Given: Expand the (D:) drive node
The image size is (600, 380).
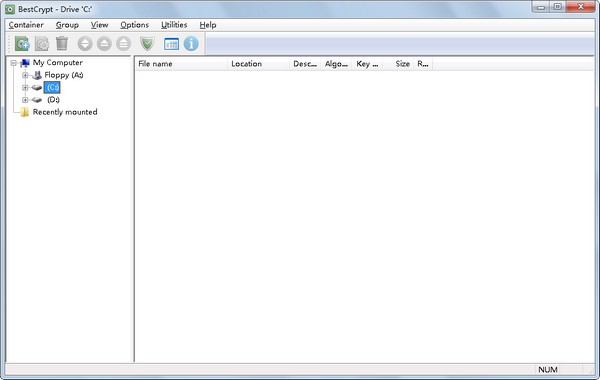Looking at the screenshot, I should tap(25, 100).
